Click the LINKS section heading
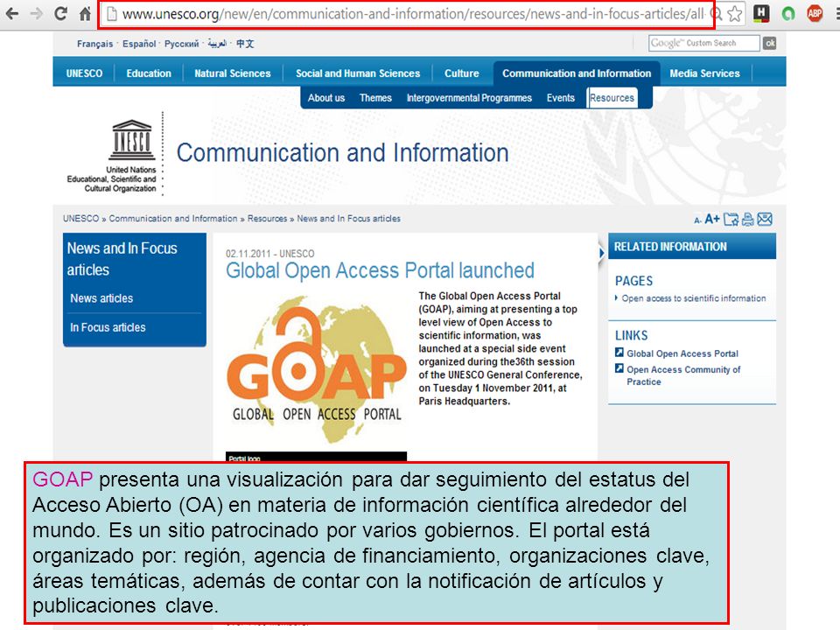 tap(631, 335)
